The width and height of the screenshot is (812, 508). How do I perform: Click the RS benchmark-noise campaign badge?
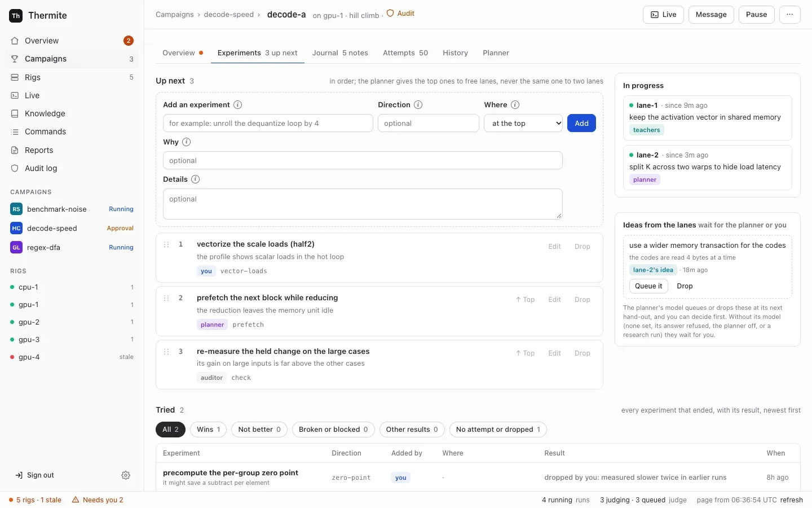point(16,209)
